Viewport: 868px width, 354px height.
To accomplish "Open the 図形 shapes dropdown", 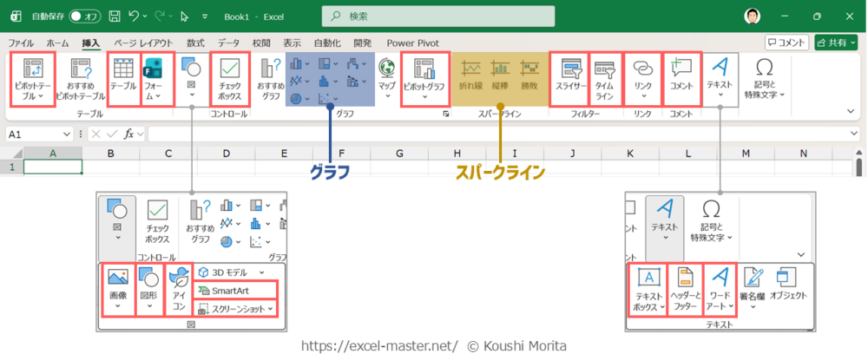I will pyautogui.click(x=148, y=306).
